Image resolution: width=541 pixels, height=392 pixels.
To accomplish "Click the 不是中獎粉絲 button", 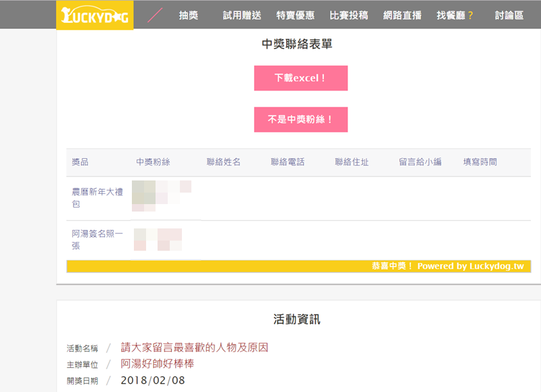I will [x=301, y=120].
